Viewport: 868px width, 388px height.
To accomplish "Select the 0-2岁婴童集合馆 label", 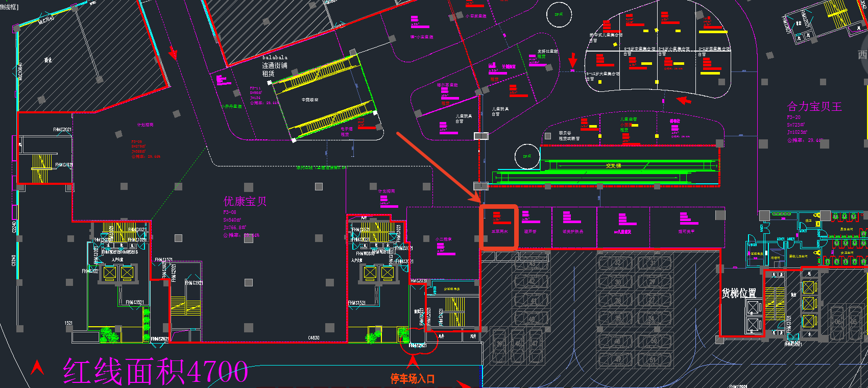I will point(714,49).
